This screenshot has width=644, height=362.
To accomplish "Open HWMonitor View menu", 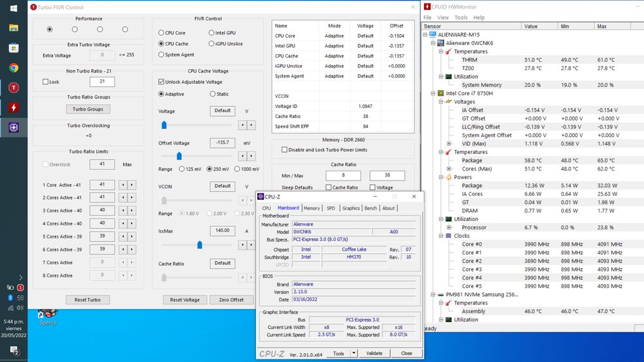I will point(443,17).
